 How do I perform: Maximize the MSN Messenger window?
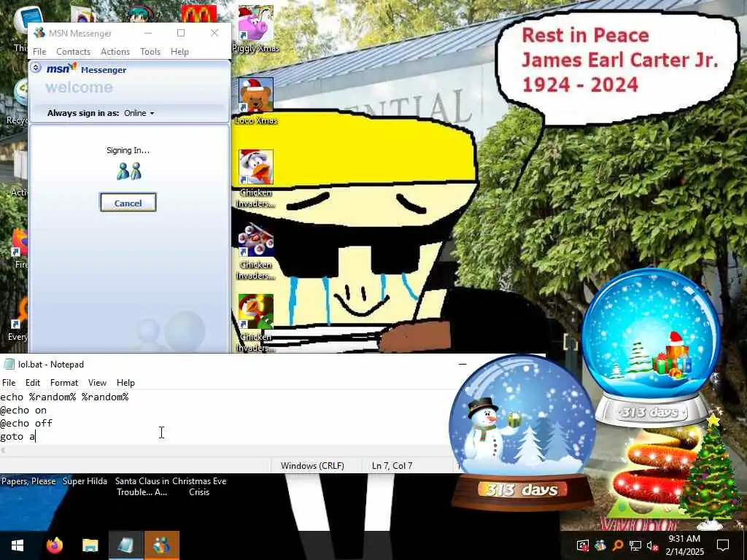click(181, 33)
